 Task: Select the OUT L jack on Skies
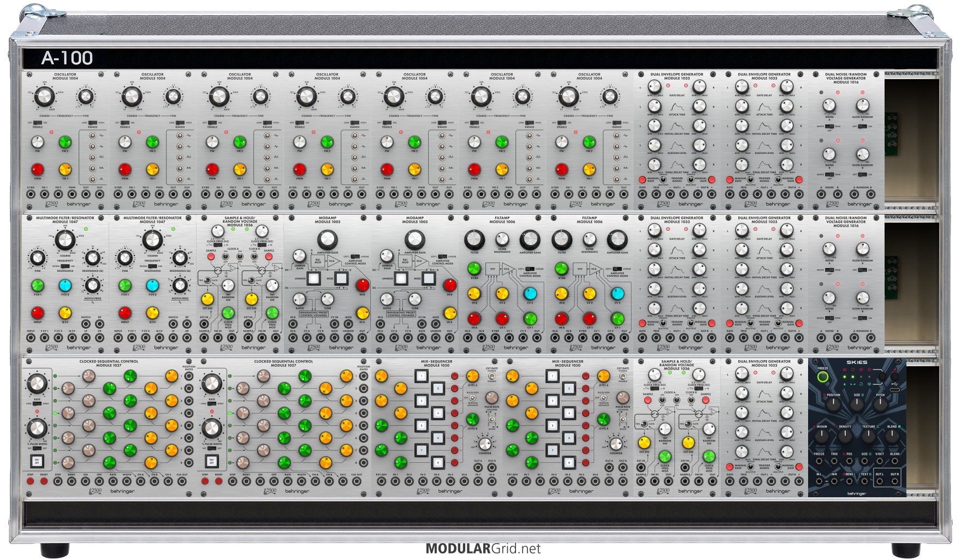click(x=880, y=482)
